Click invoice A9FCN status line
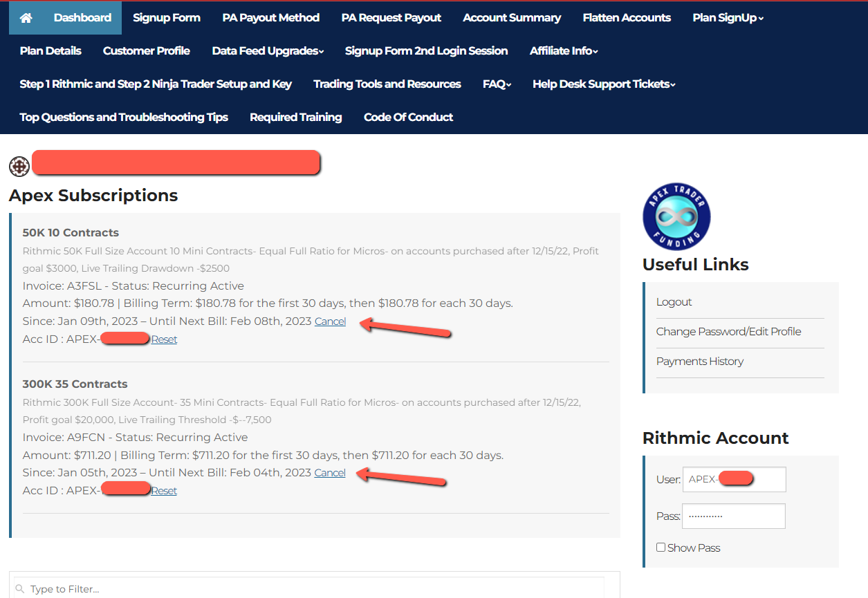Image resolution: width=868 pixels, height=598 pixels. (136, 438)
